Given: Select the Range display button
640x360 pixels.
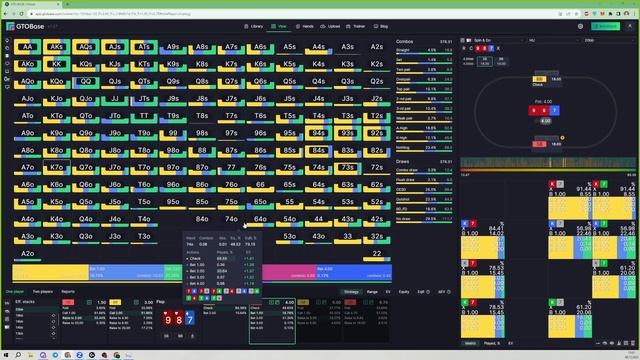Looking at the screenshot, I should click(372, 292).
